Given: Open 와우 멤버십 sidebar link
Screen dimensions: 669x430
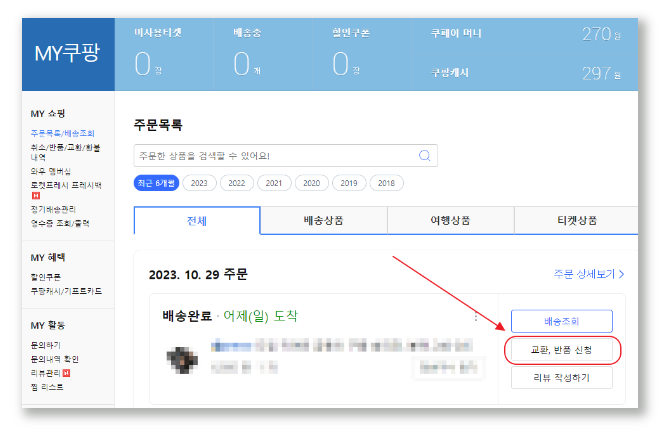Looking at the screenshot, I should tap(50, 171).
